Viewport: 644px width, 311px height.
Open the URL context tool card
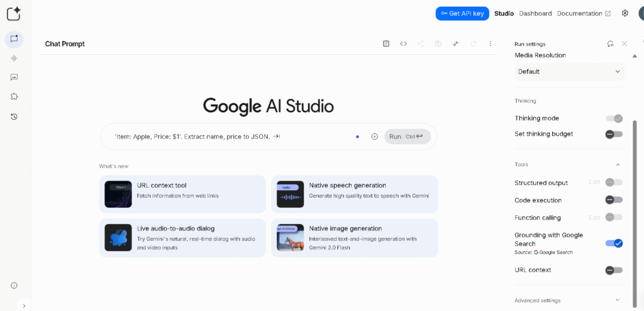point(182,194)
